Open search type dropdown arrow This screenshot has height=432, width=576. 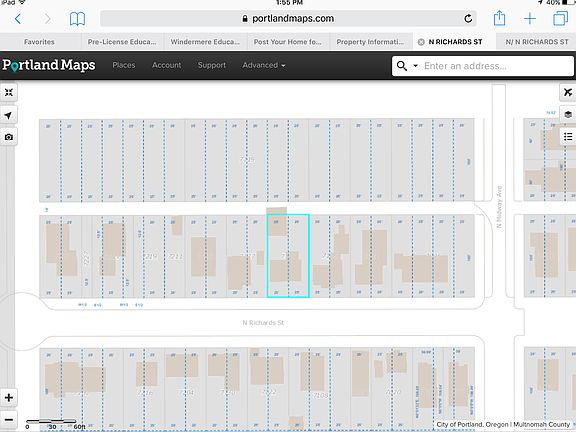415,66
